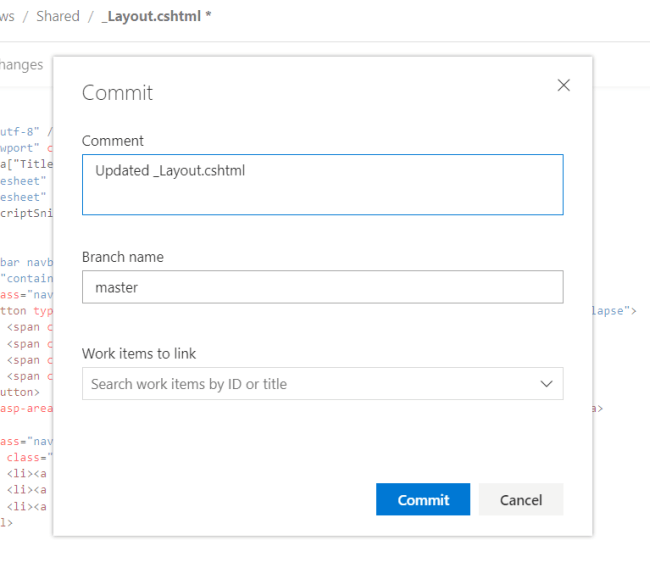Screen dimensions: 650x579
Task: Click the "contain code line at left
Action: pyautogui.click(x=26, y=278)
